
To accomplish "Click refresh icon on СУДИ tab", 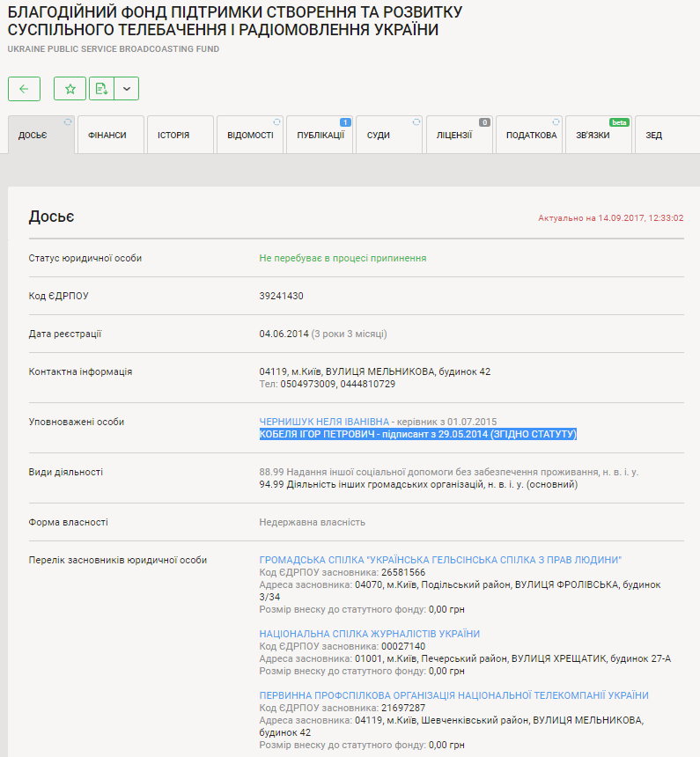I will pos(416,122).
